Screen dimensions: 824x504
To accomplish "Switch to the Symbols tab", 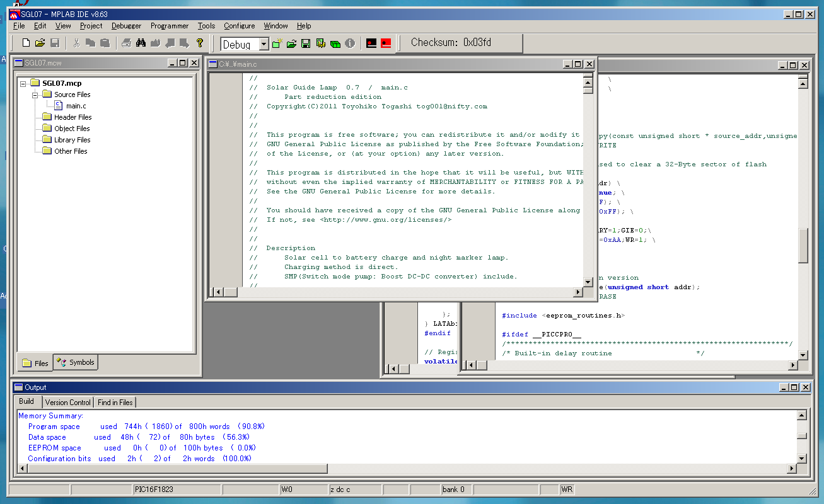I will [x=76, y=362].
